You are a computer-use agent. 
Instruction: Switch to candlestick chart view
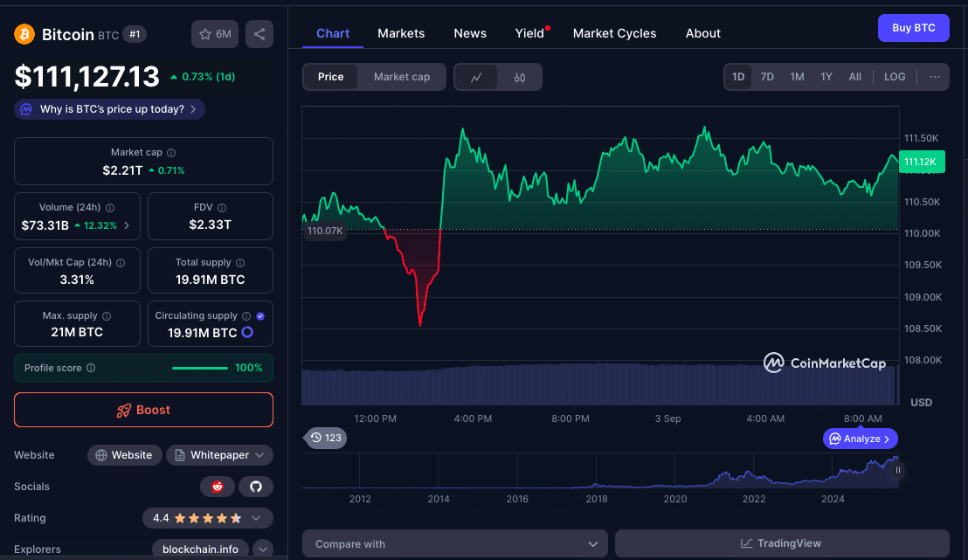(520, 77)
